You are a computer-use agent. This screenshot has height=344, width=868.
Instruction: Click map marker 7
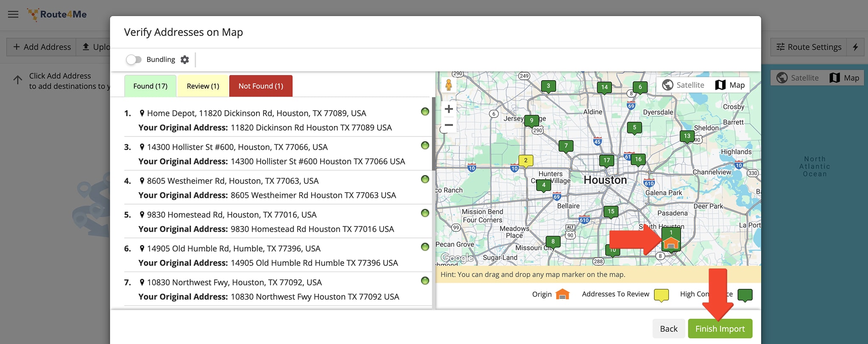click(566, 146)
